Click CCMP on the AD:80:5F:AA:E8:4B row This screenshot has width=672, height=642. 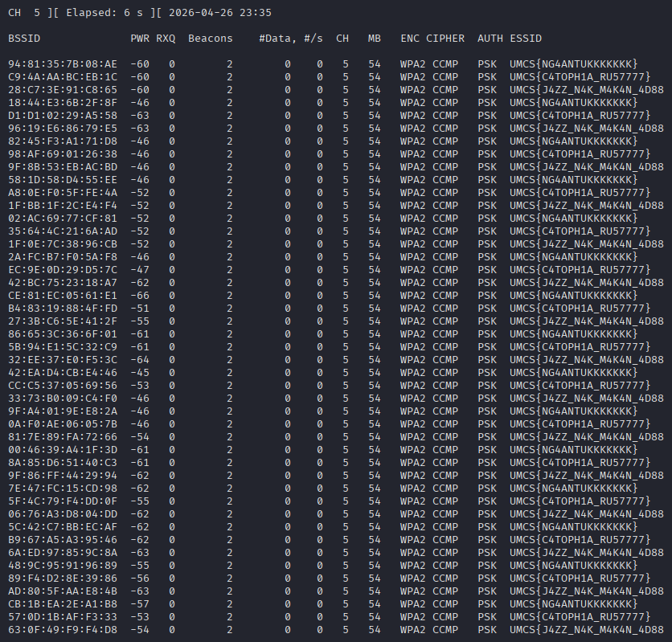(x=445, y=591)
